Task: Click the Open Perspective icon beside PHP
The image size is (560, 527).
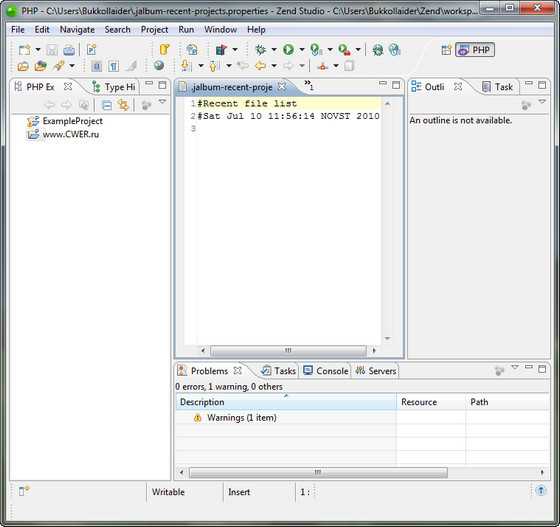Action: pos(446,50)
